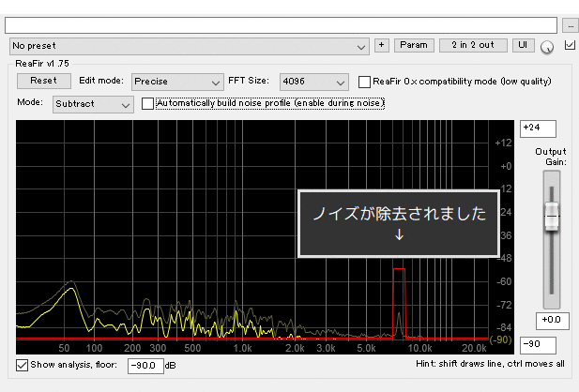Image resolution: width=579 pixels, height=392 pixels.
Task: Open the Param button menu
Action: [x=413, y=45]
